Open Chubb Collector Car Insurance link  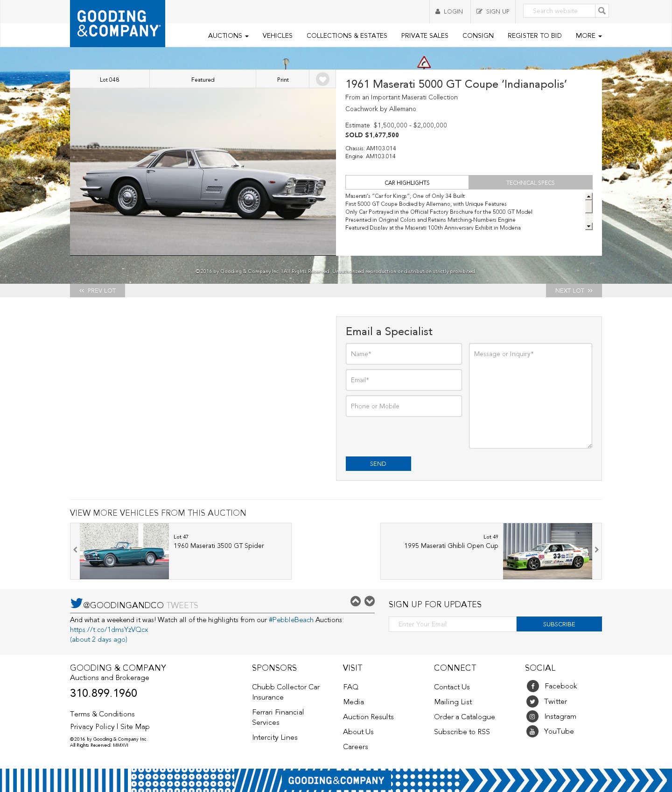[286, 692]
